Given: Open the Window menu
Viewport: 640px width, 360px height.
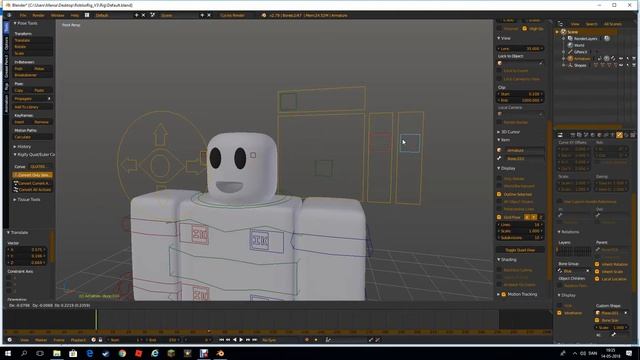Looking at the screenshot, I should pos(58,15).
